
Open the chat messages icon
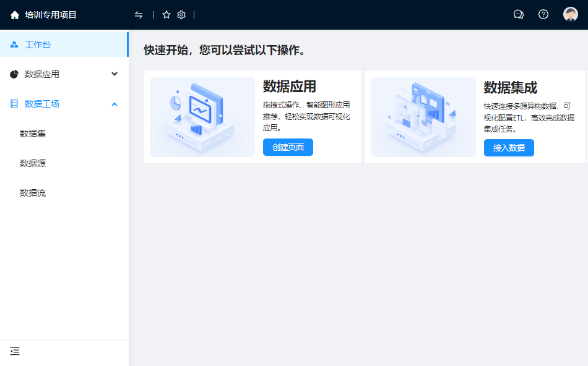[x=519, y=14]
